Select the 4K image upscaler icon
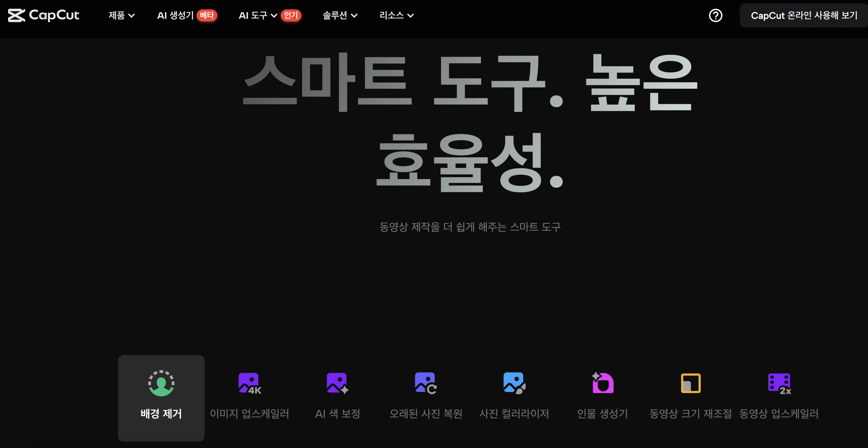Viewport: 868px width, 448px height. (x=249, y=383)
